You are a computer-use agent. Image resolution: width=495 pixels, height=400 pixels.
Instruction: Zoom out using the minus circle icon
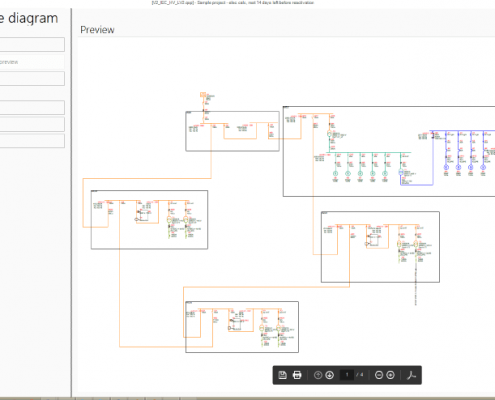point(379,375)
